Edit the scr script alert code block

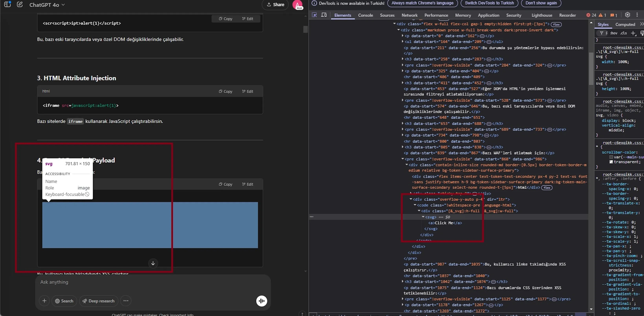248,19
